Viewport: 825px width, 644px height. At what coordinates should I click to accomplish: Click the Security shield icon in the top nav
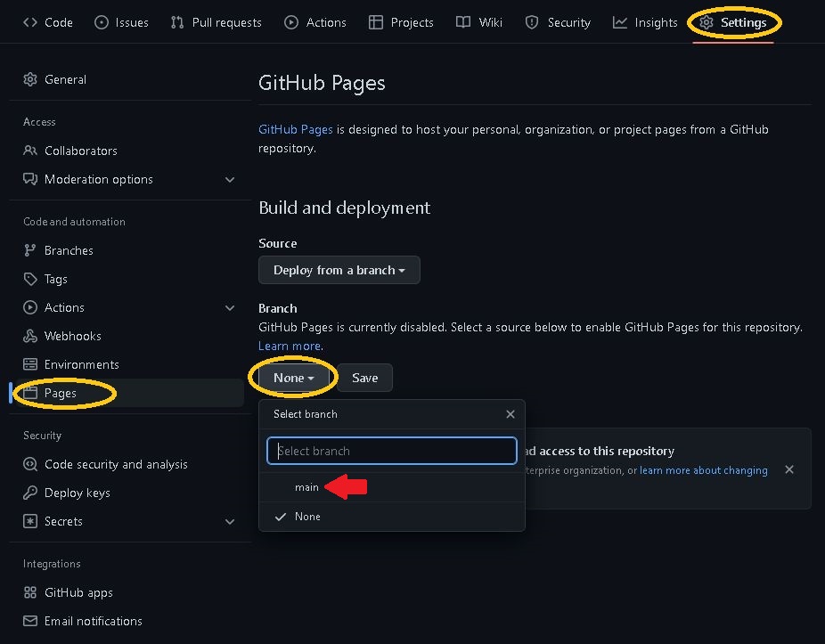532,22
